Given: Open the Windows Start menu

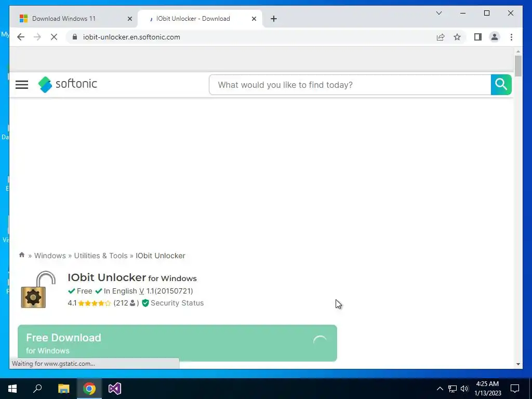Looking at the screenshot, I should 12,389.
